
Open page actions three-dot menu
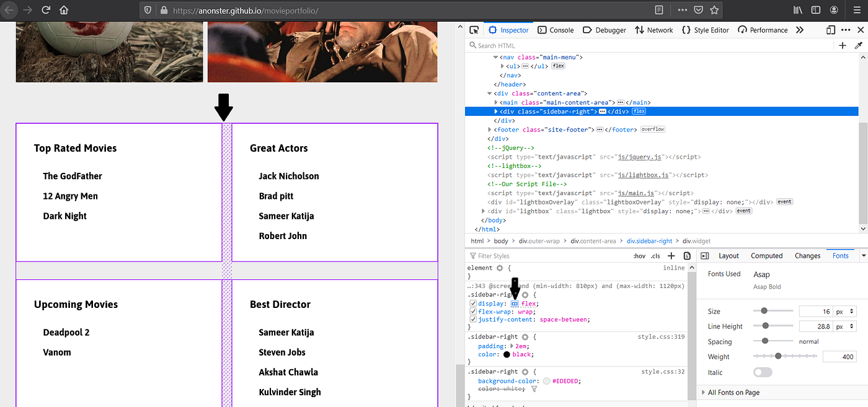coord(682,11)
